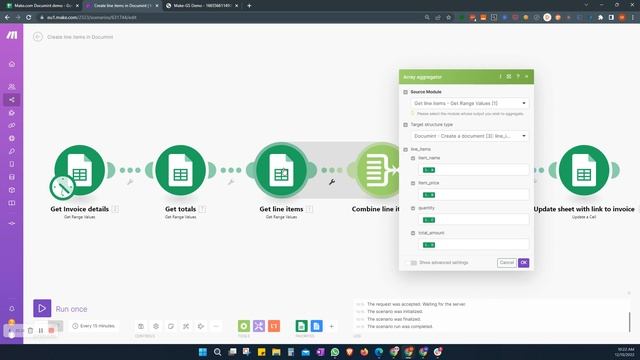Image resolution: width=640 pixels, height=360 pixels.
Task: Open the green Flow control tool
Action: tap(244, 326)
